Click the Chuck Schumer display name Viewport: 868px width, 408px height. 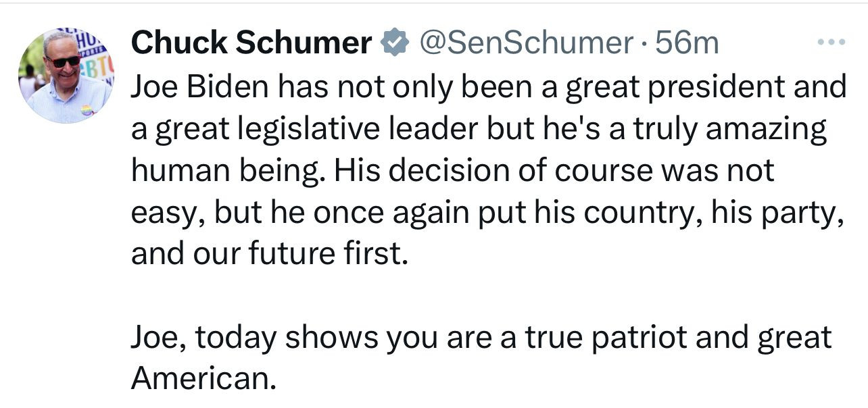pyautogui.click(x=251, y=43)
